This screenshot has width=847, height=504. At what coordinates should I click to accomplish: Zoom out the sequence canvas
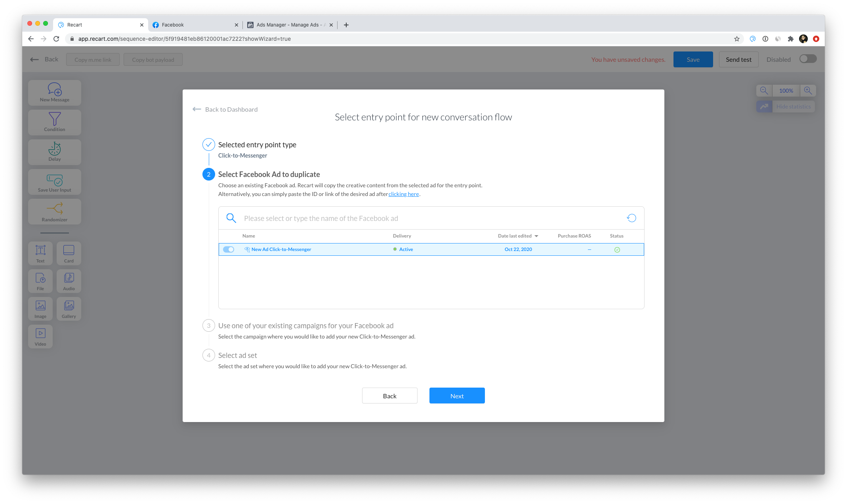[764, 91]
